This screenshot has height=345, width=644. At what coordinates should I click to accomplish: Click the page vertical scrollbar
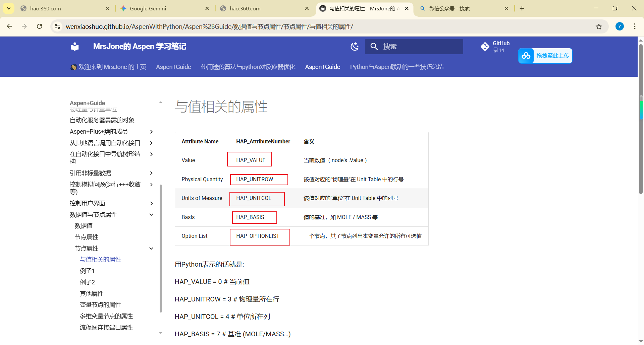(x=641, y=151)
